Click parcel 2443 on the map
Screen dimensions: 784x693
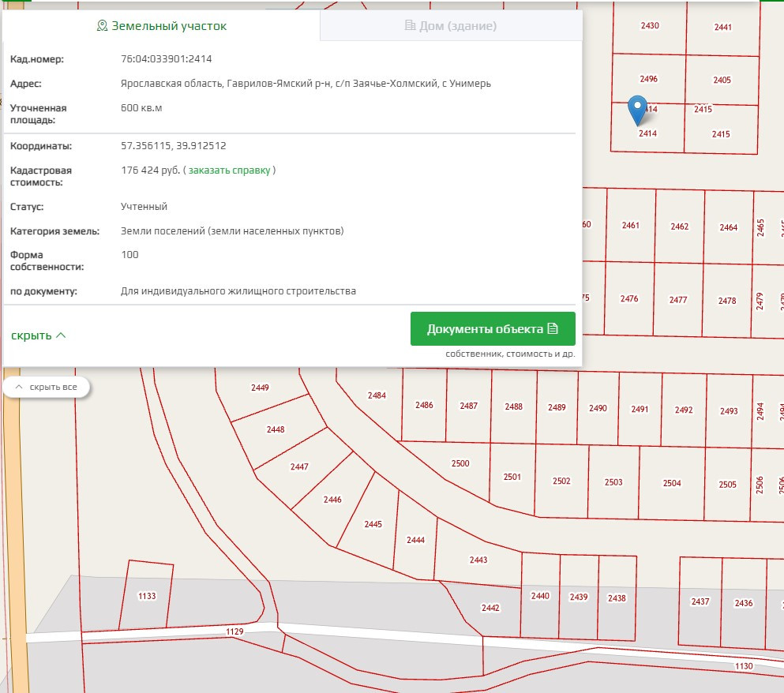click(x=478, y=560)
